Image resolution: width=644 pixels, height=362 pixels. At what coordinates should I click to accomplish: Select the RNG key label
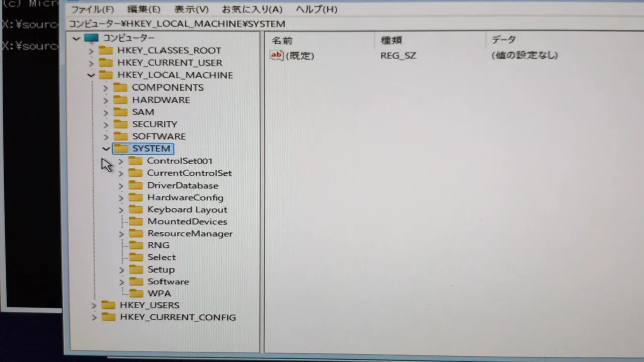click(x=158, y=245)
